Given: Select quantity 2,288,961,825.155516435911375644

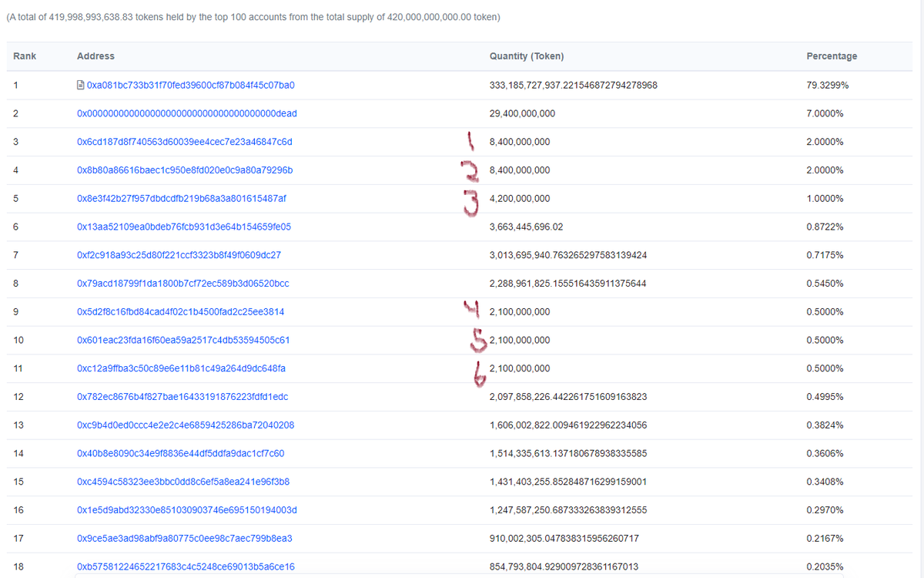Looking at the screenshot, I should click(x=567, y=283).
